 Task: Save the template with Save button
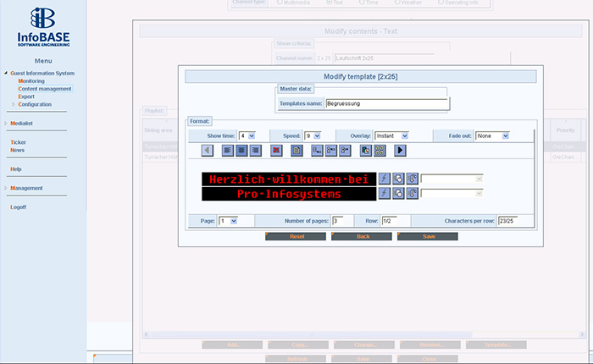[x=427, y=236]
